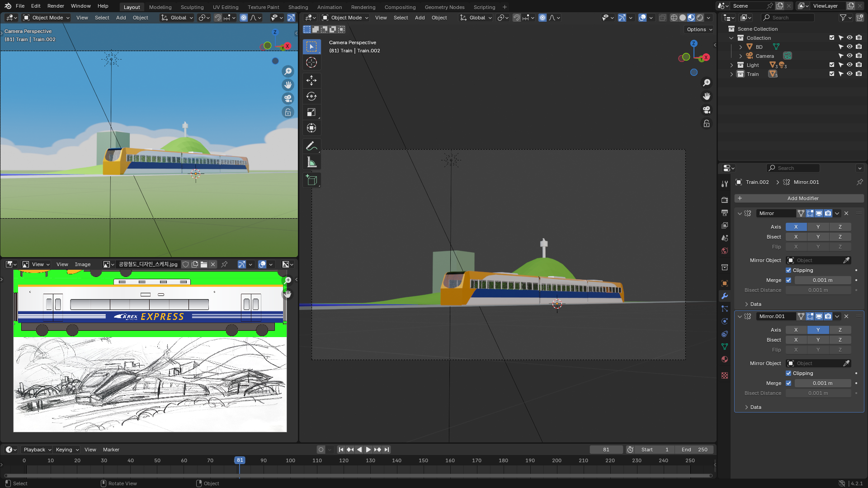This screenshot has height=488, width=868.
Task: Uncheck Merge in the Mirror modifier
Action: [x=788, y=280]
